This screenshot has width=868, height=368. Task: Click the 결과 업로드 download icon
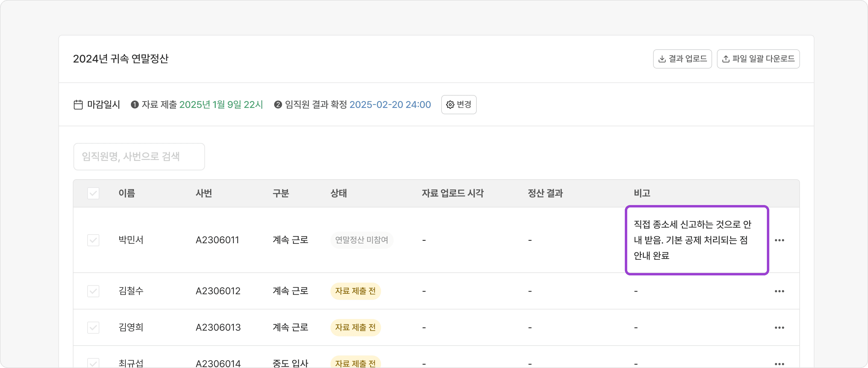click(662, 59)
